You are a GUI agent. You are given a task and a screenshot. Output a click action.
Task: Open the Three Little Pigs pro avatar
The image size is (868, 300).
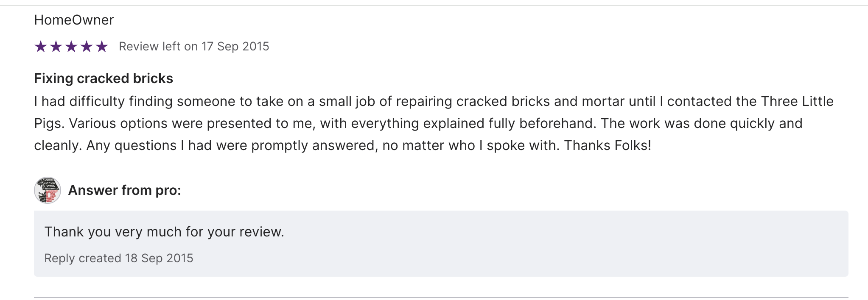(48, 190)
